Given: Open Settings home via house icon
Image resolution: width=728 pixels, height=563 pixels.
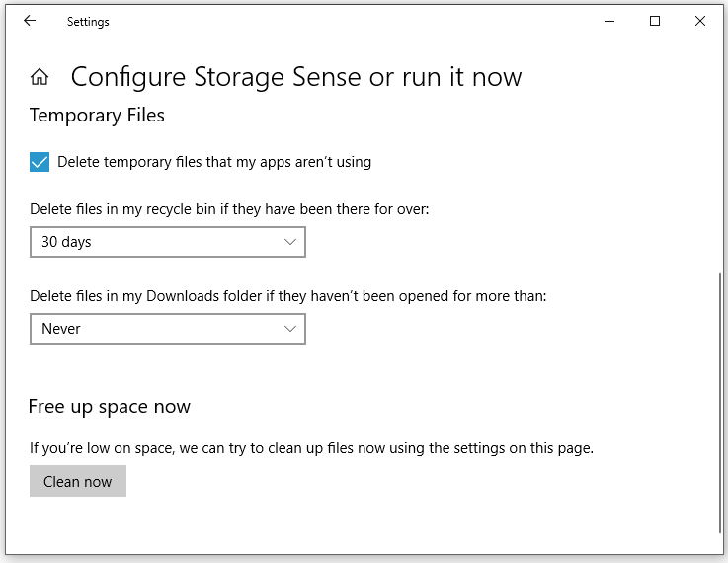Looking at the screenshot, I should [40, 77].
